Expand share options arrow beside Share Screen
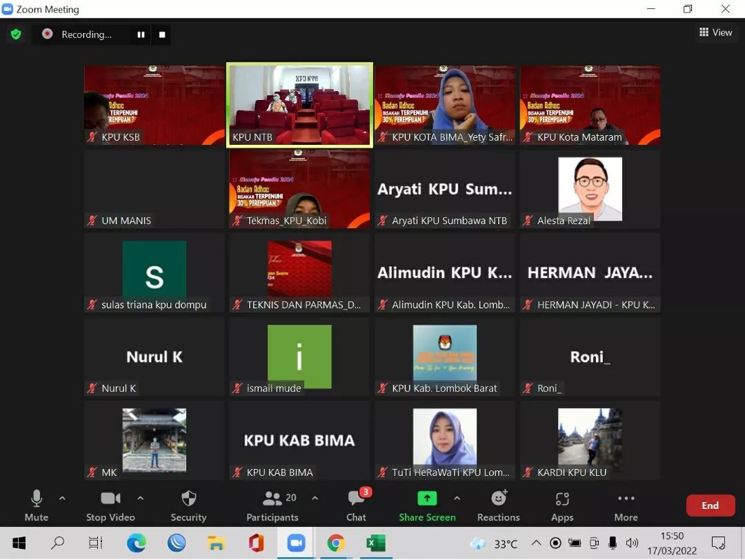 point(457,498)
